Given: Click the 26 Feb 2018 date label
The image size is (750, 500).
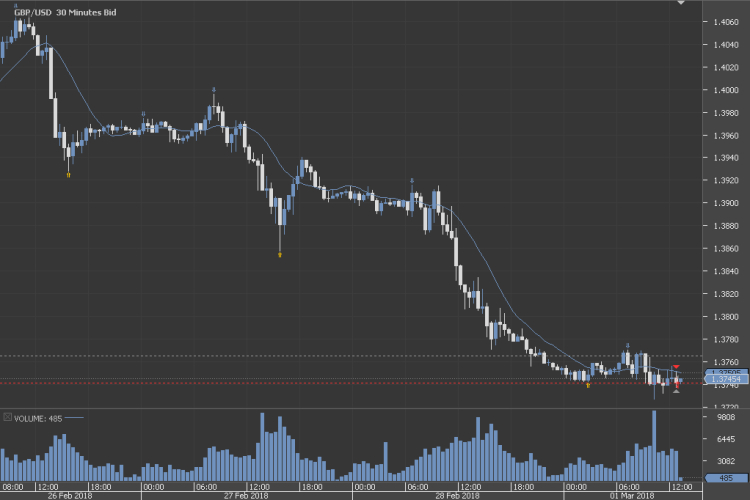Looking at the screenshot, I should coord(70,496).
